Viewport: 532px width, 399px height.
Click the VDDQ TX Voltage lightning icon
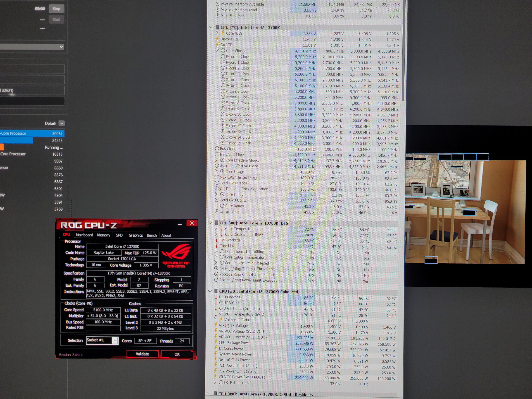tap(216, 325)
